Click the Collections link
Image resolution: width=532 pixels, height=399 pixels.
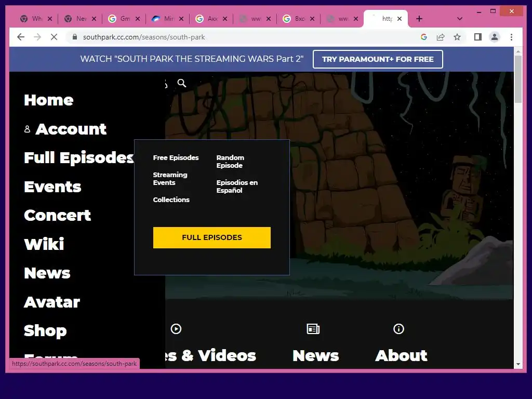pyautogui.click(x=171, y=200)
